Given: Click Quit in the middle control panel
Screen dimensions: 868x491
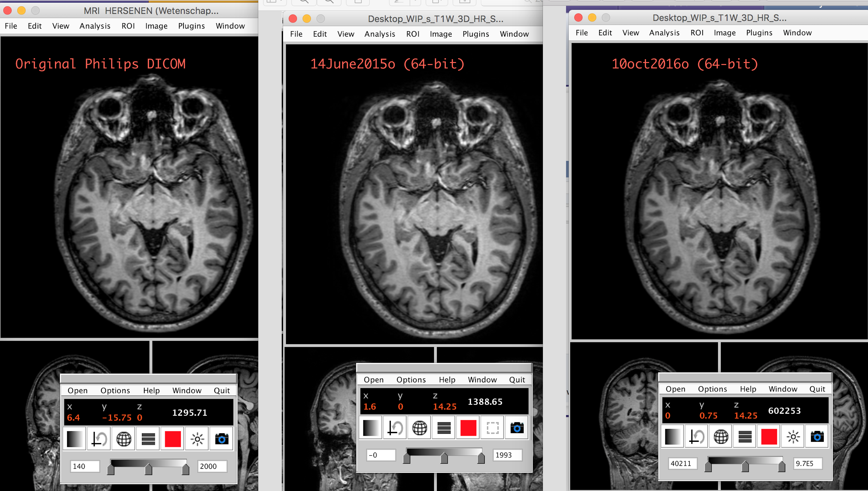Looking at the screenshot, I should 517,379.
